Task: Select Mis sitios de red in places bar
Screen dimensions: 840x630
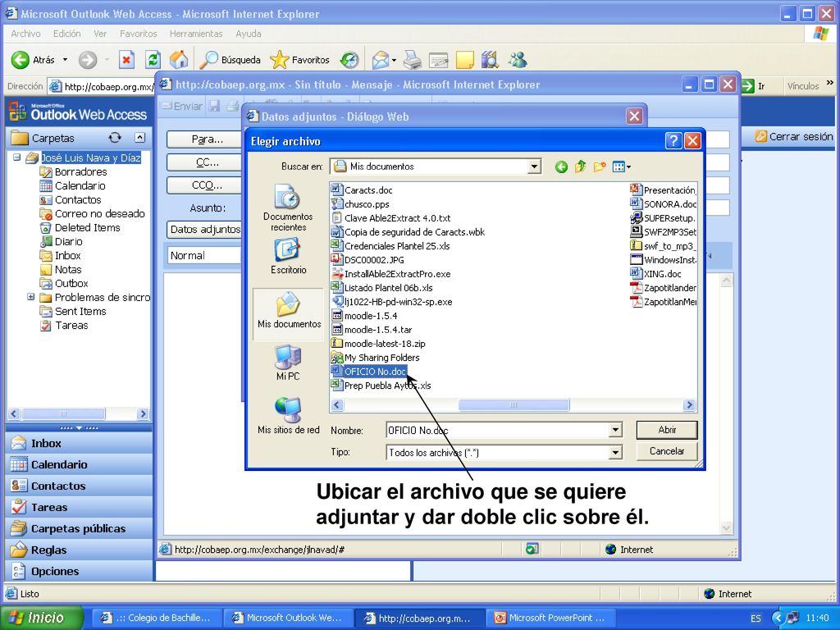Action: pyautogui.click(x=288, y=416)
